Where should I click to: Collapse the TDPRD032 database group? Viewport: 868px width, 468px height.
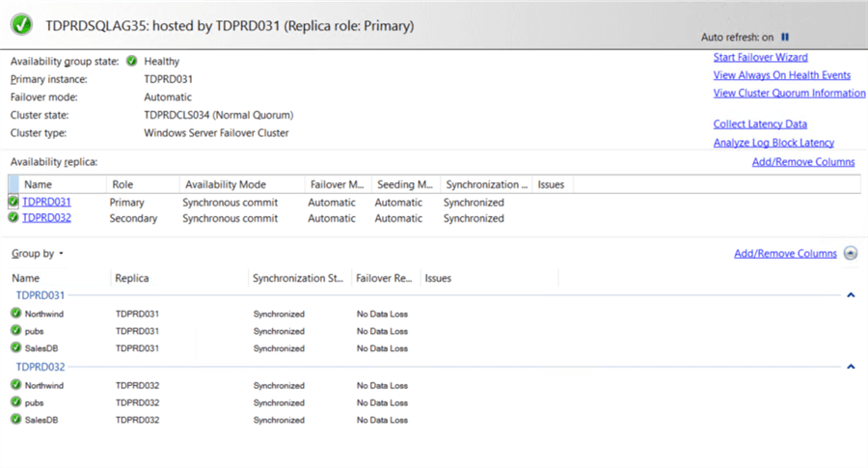(x=851, y=367)
